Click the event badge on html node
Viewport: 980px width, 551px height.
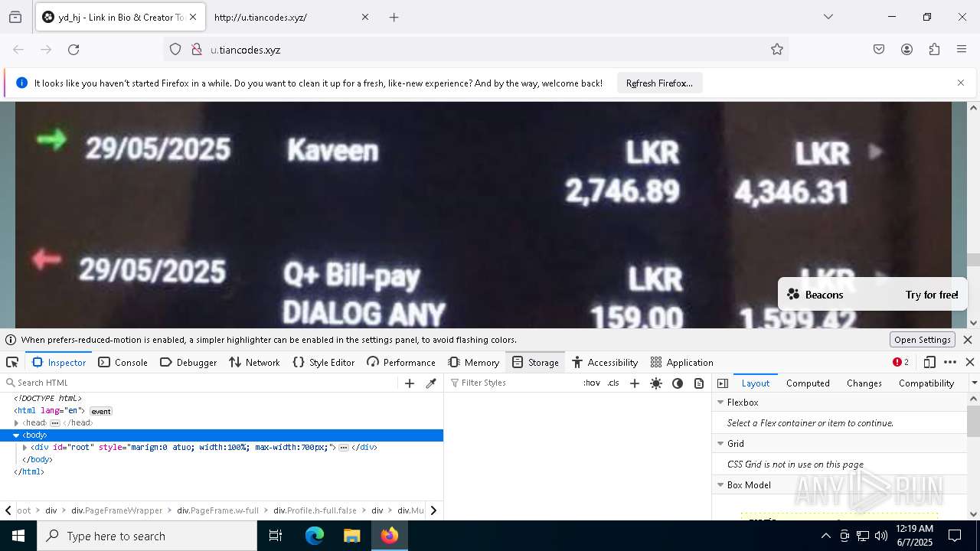[x=101, y=411]
